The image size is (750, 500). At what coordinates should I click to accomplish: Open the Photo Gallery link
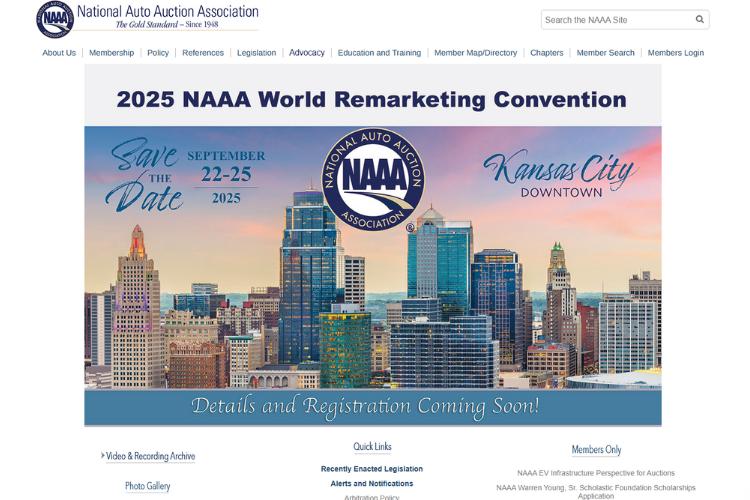(x=148, y=486)
